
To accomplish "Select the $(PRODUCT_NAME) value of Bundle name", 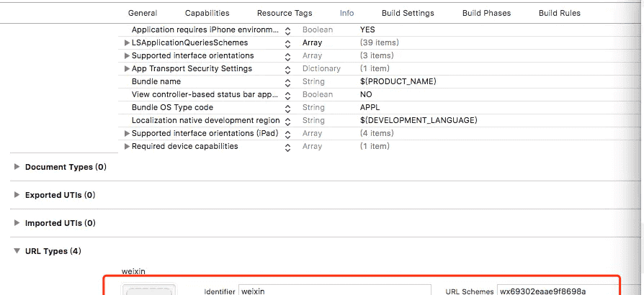I will pos(398,82).
